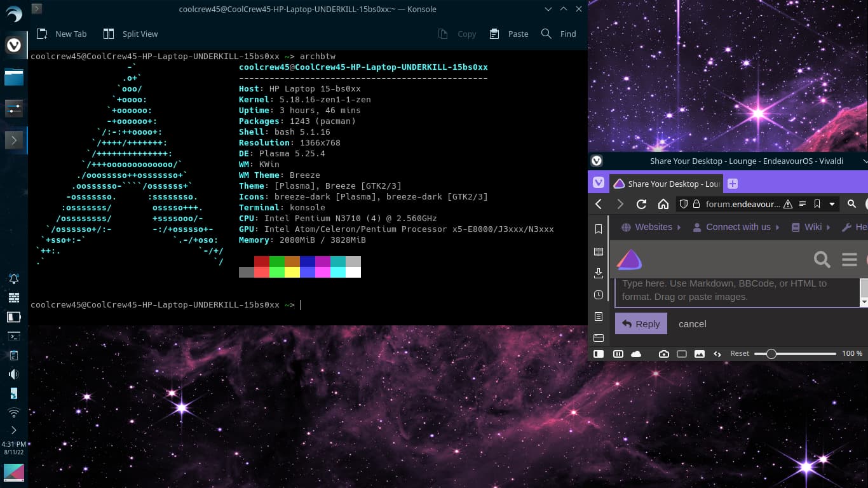Open Find in the Konsole toolbar
868x488 pixels.
click(x=559, y=34)
